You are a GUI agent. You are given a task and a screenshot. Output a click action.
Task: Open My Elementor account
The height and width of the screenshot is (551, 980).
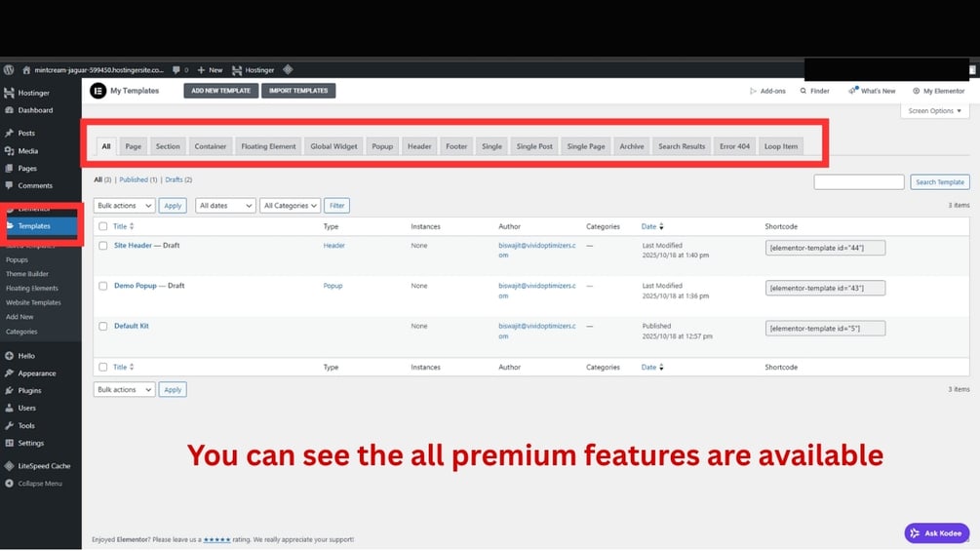pos(939,92)
